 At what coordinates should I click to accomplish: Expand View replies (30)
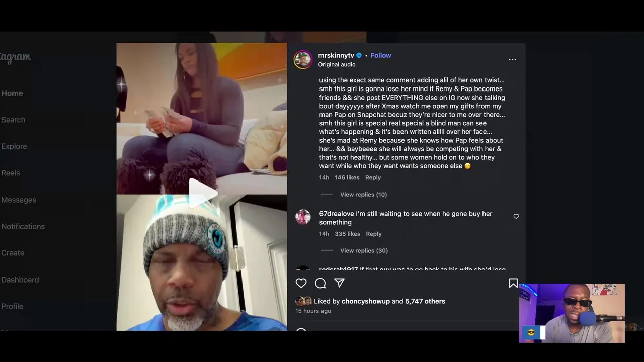[363, 251]
